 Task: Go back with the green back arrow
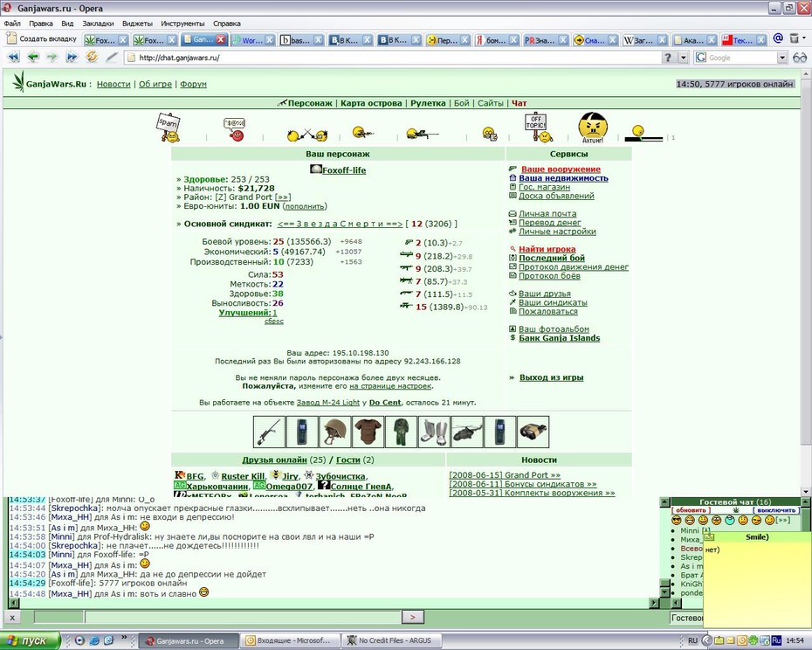click(x=32, y=57)
